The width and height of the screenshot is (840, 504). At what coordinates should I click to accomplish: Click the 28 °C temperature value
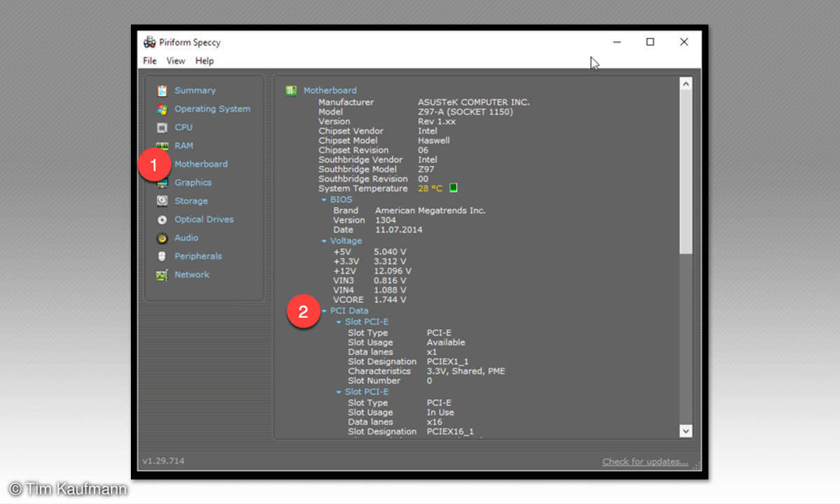point(430,188)
